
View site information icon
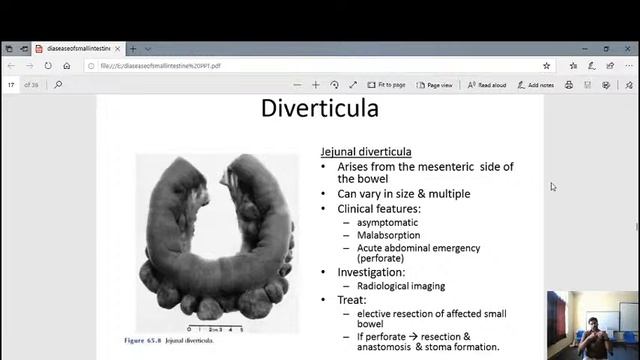pyautogui.click(x=91, y=66)
